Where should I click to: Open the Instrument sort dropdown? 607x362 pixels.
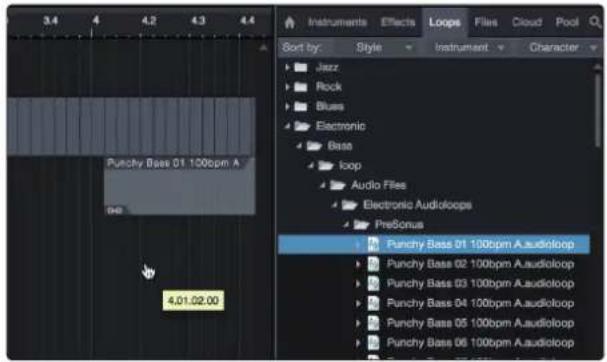coord(469,48)
